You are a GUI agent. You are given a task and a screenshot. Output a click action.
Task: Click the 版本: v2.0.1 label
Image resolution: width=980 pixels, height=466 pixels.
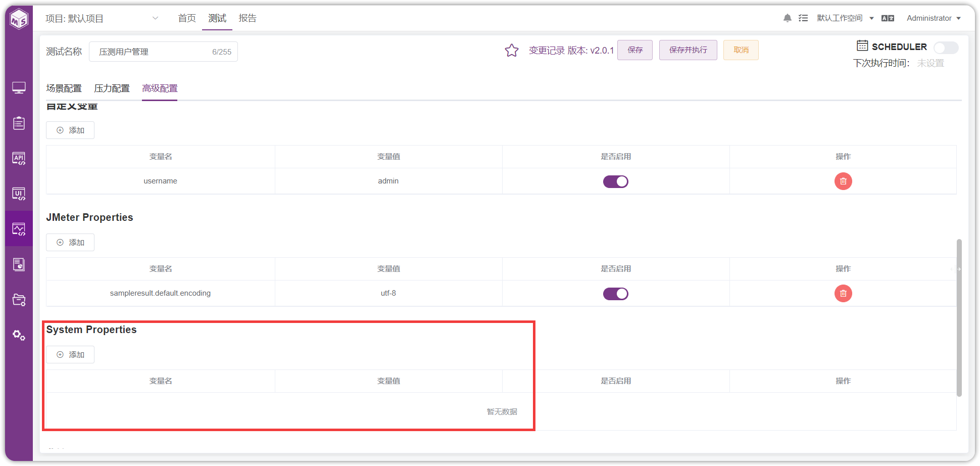pos(591,51)
